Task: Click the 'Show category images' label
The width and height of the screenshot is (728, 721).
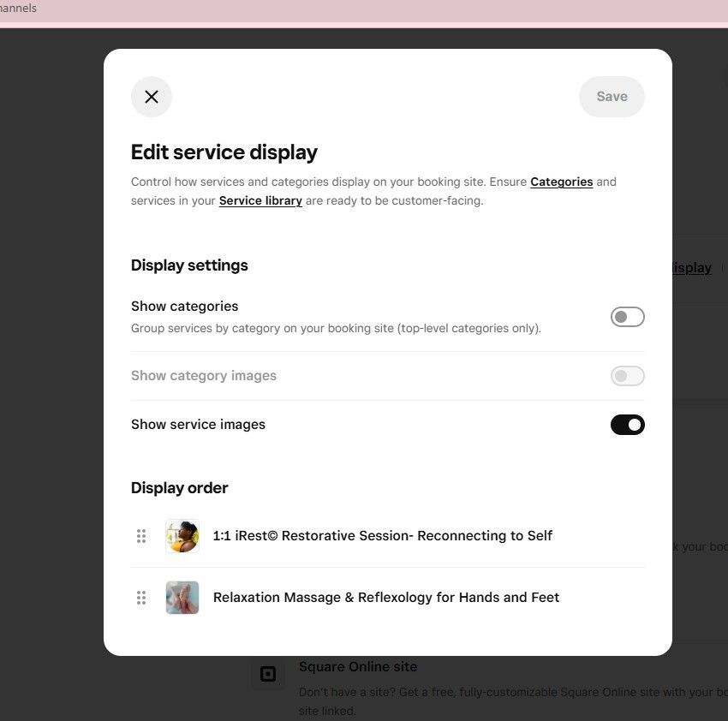Action: [x=204, y=376]
